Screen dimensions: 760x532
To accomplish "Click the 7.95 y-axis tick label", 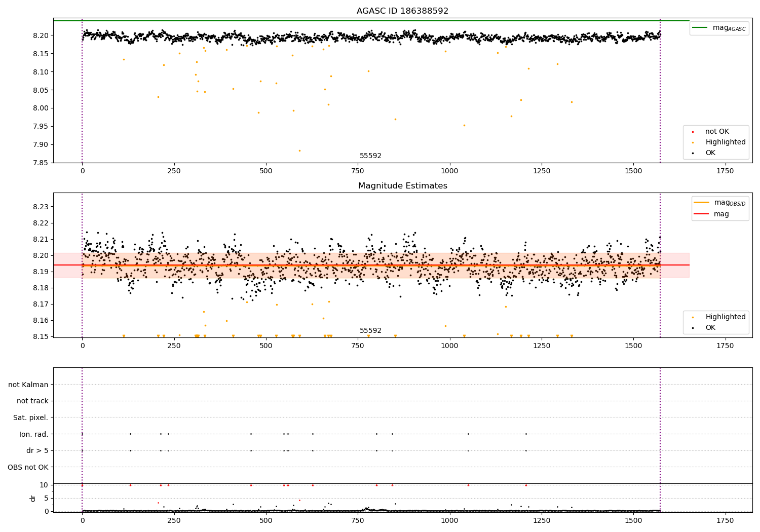I will tap(41, 127).
